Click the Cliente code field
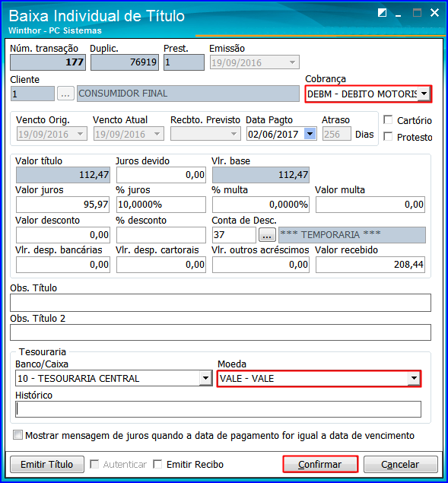The width and height of the screenshot is (448, 483). point(33,94)
